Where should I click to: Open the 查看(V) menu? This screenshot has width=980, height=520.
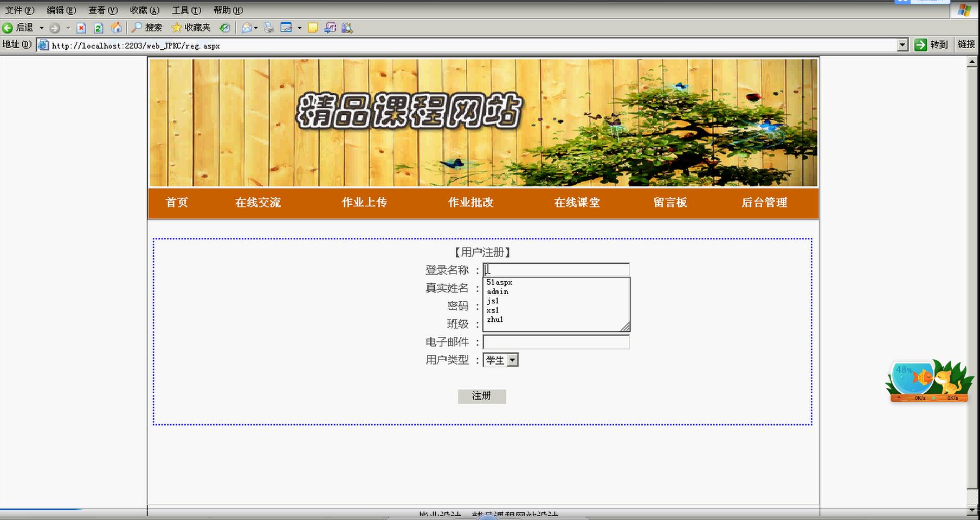tap(103, 10)
